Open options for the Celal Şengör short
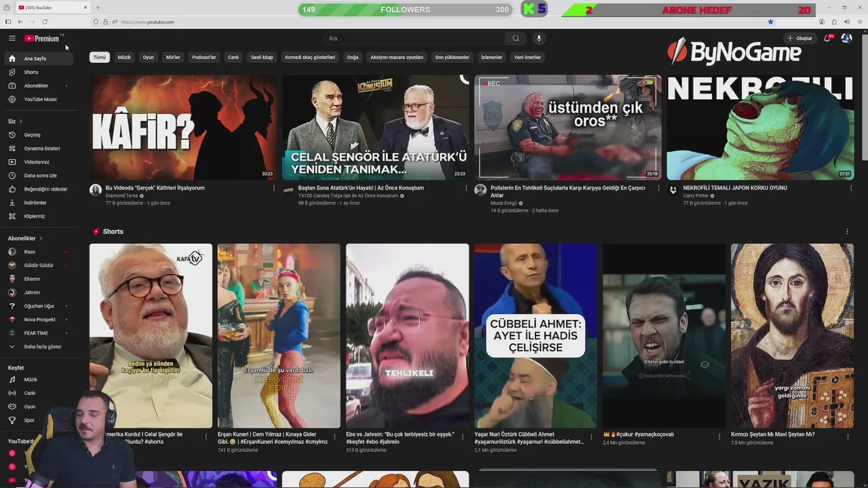 (x=206, y=437)
